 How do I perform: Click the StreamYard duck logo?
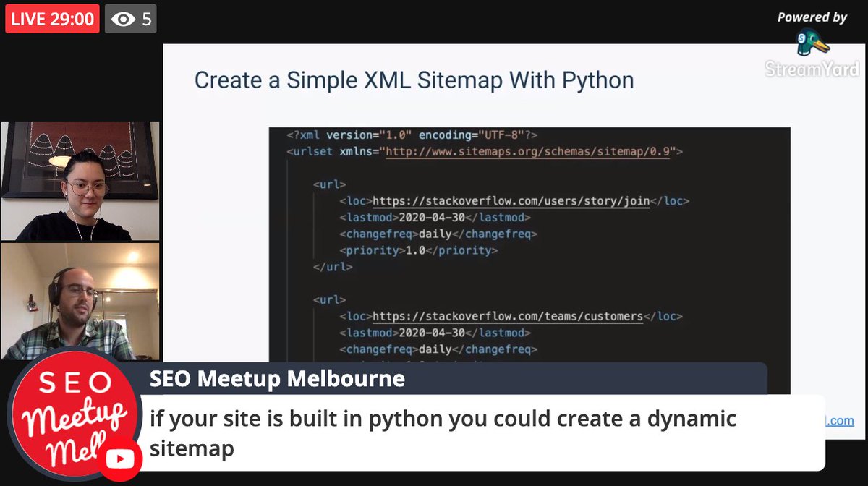click(x=812, y=43)
